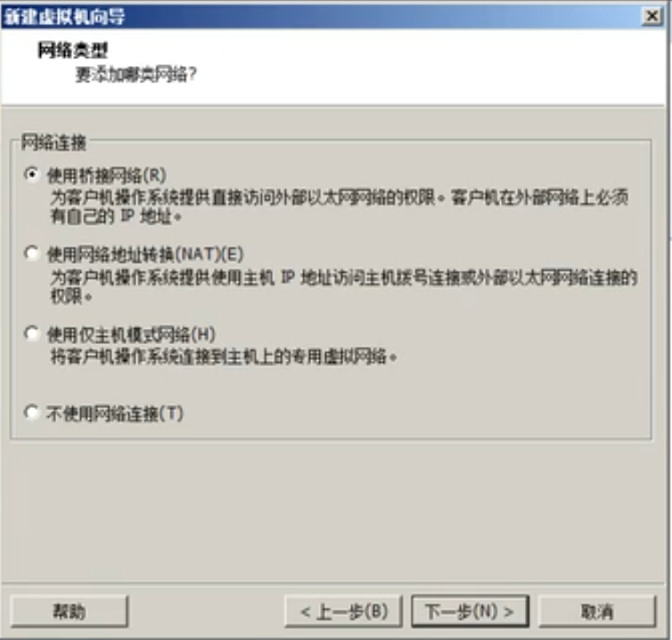Viewport: 672px width, 640px height.
Task: Click the 使用桥接网络(R) label text
Action: click(x=106, y=176)
